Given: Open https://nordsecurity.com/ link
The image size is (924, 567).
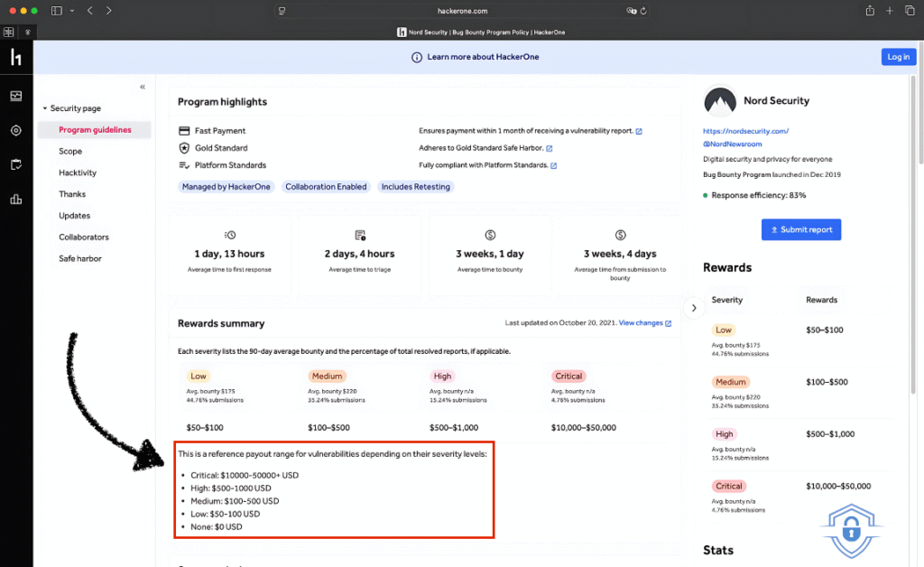Looking at the screenshot, I should (745, 132).
